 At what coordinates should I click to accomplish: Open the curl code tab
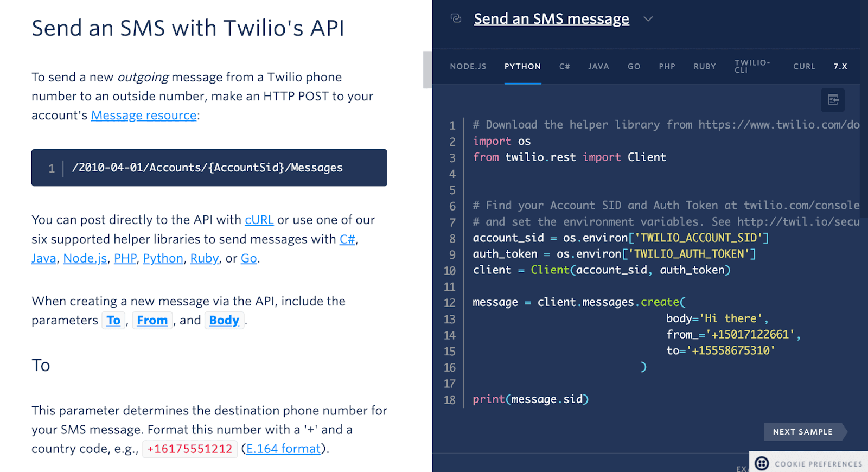click(x=803, y=67)
